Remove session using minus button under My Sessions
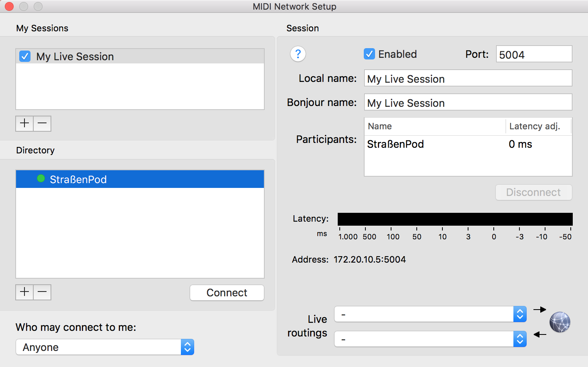 click(42, 123)
